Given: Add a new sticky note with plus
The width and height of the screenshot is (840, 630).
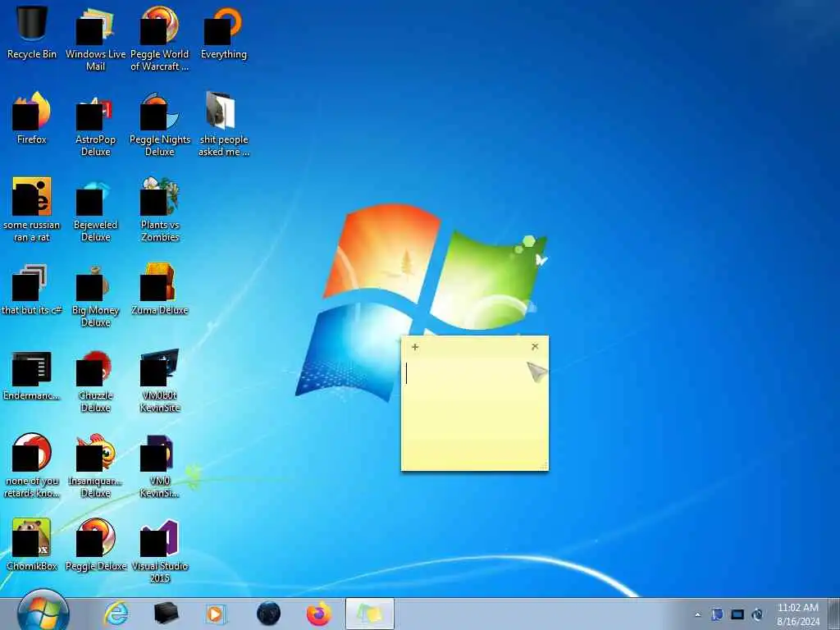Looking at the screenshot, I should (x=414, y=347).
